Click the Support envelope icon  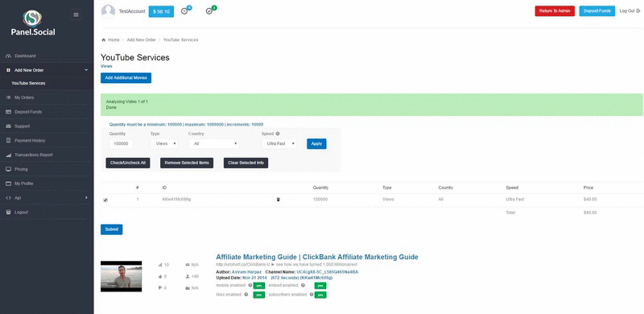pos(9,126)
